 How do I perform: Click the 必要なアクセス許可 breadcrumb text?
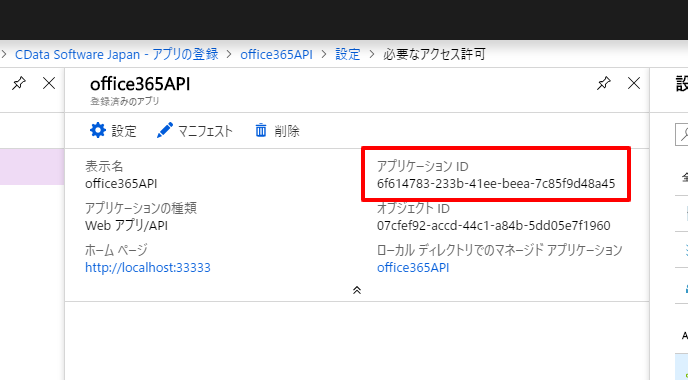click(x=434, y=54)
